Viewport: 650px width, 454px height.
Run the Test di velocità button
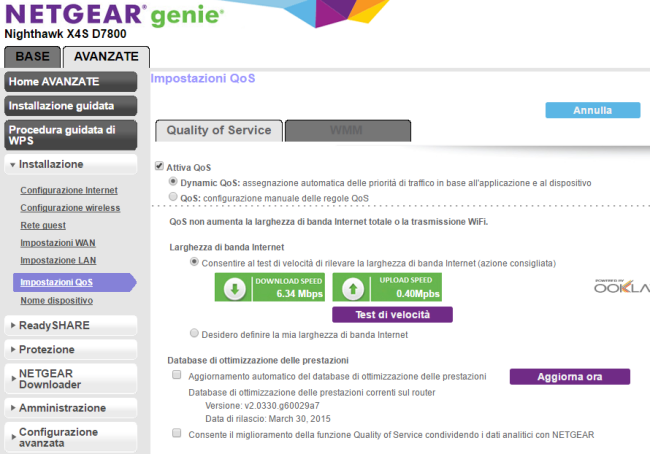click(392, 315)
